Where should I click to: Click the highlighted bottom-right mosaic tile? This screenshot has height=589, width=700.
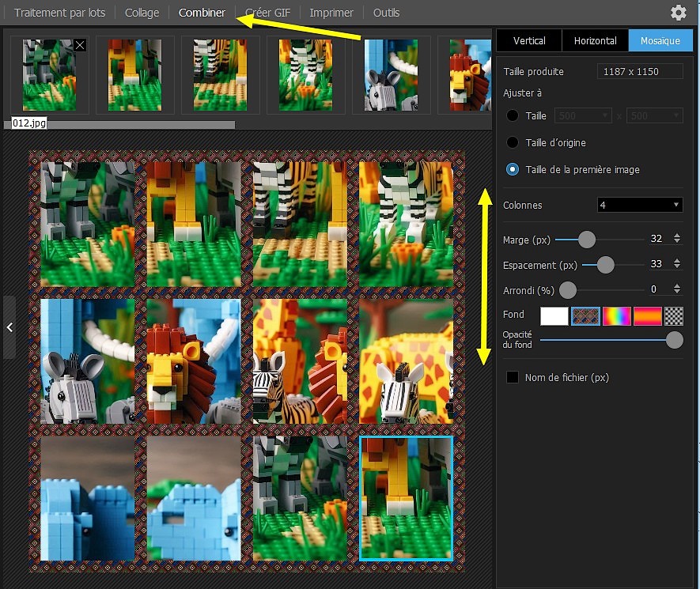point(407,498)
